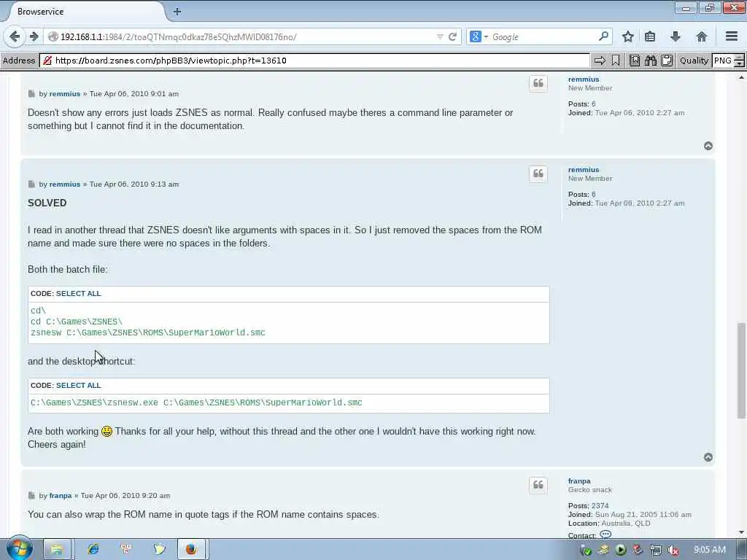747x560 pixels.
Task: Jump to top from the 9:01 am post
Action: tap(708, 146)
